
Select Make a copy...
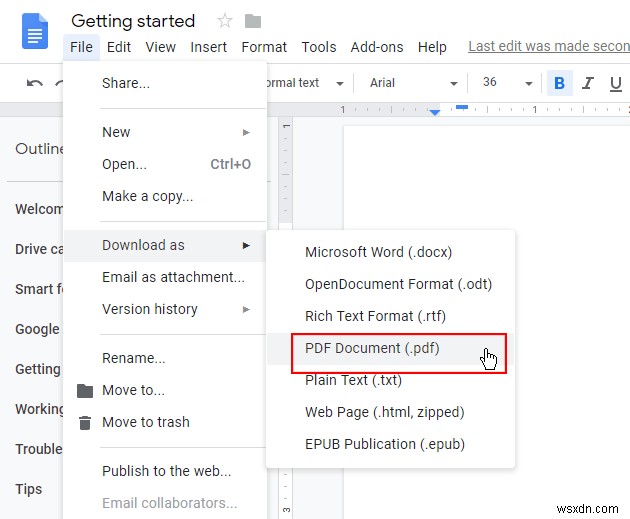tap(165, 196)
